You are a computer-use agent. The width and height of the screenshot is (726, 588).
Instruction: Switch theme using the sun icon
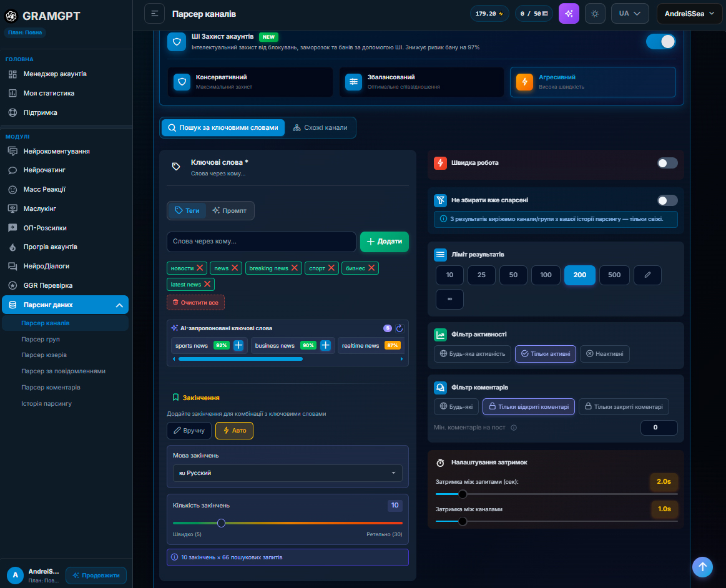coord(595,14)
